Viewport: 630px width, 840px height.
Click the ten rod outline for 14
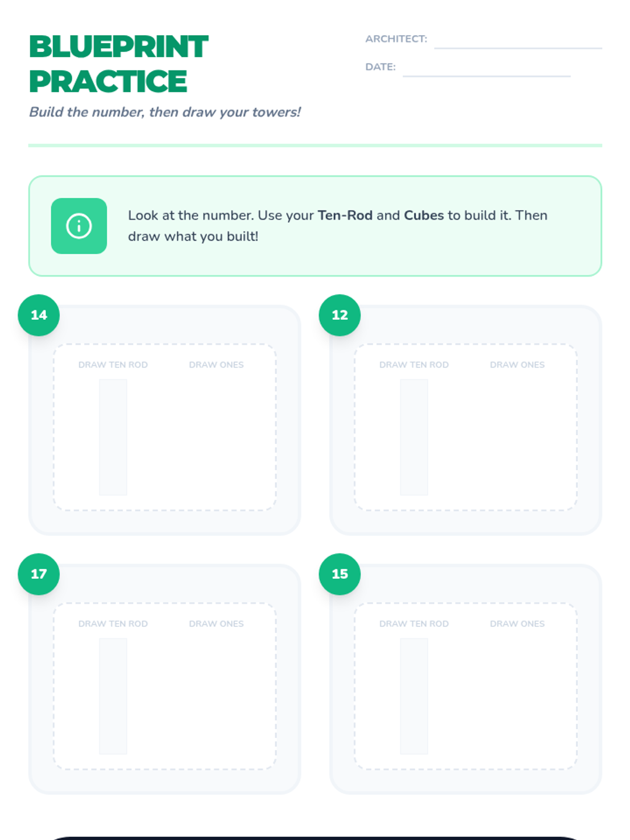pos(113,437)
